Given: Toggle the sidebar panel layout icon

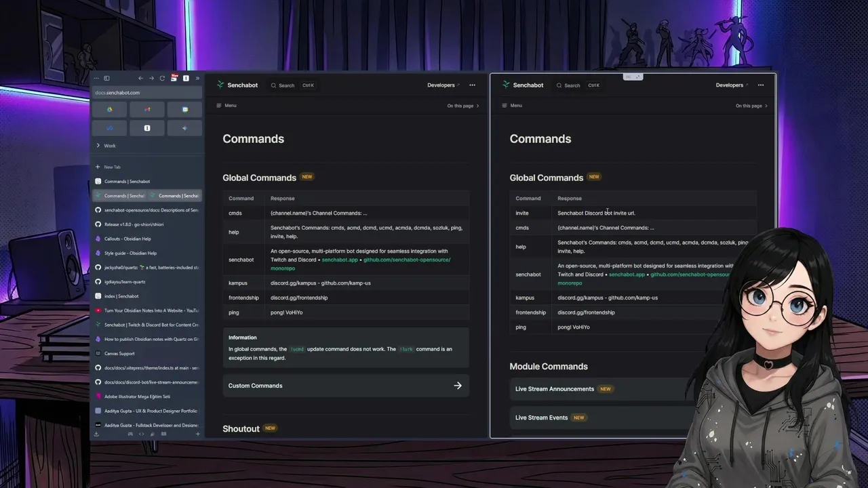Looking at the screenshot, I should click(x=106, y=78).
